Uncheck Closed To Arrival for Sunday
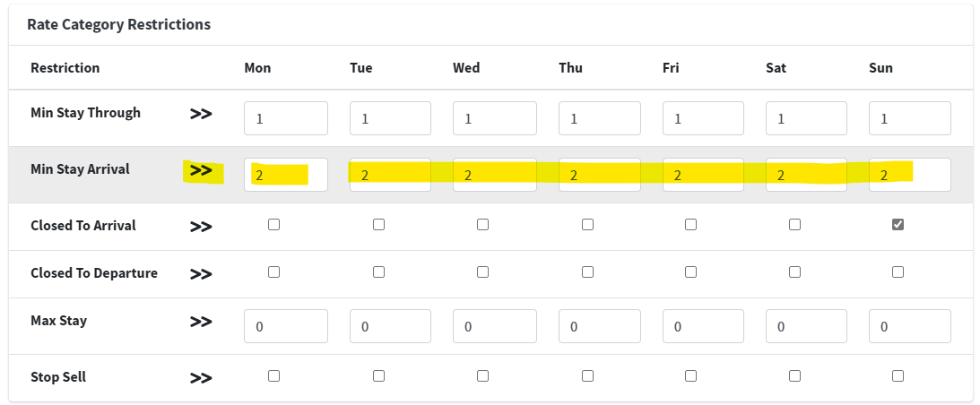The width and height of the screenshot is (980, 405). click(898, 225)
